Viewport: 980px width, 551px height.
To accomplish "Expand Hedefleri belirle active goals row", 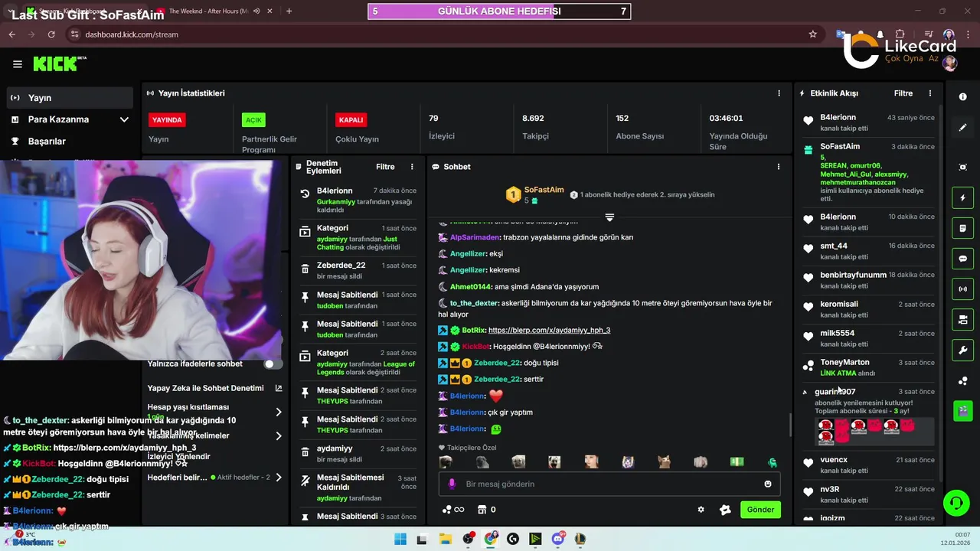I will (279, 478).
